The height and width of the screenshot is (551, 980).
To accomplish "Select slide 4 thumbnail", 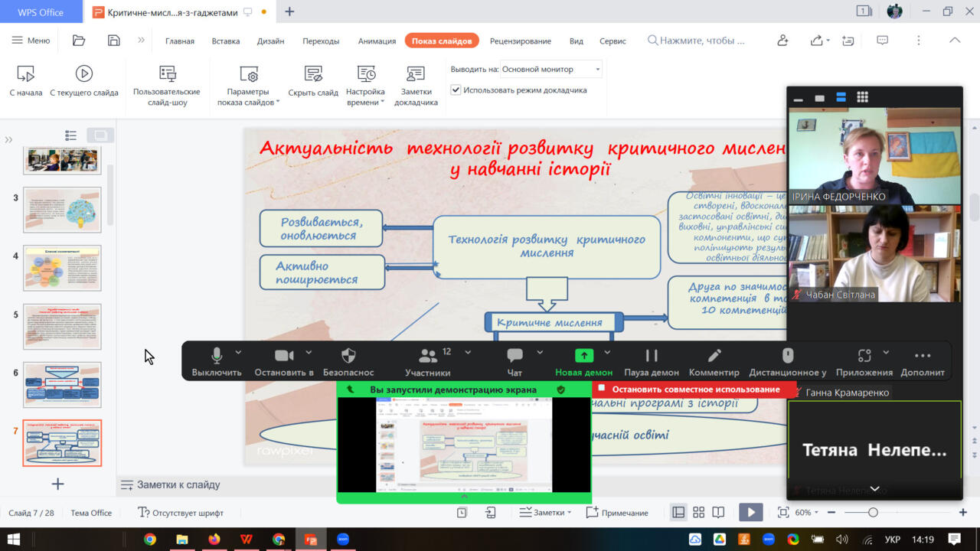I will click(62, 268).
